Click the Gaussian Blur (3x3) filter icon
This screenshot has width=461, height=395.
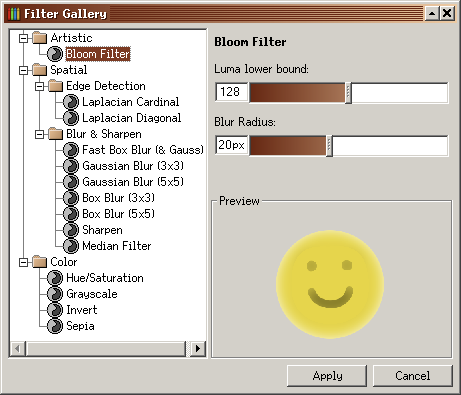(71, 166)
